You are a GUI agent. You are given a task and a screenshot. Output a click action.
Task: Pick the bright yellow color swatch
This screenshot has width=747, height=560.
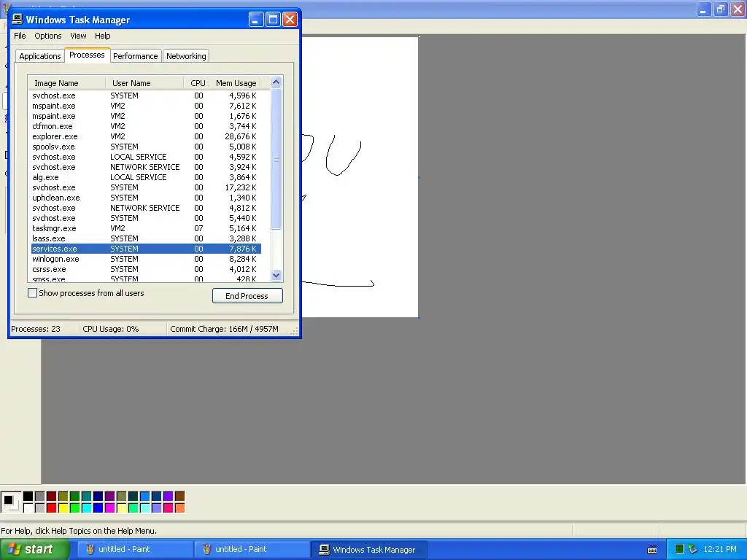63,508
